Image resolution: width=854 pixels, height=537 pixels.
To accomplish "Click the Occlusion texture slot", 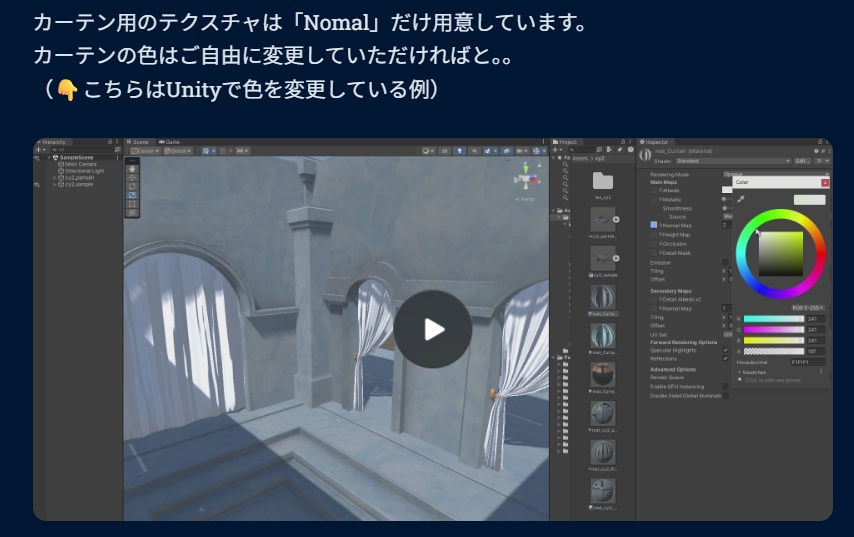I will click(x=654, y=244).
